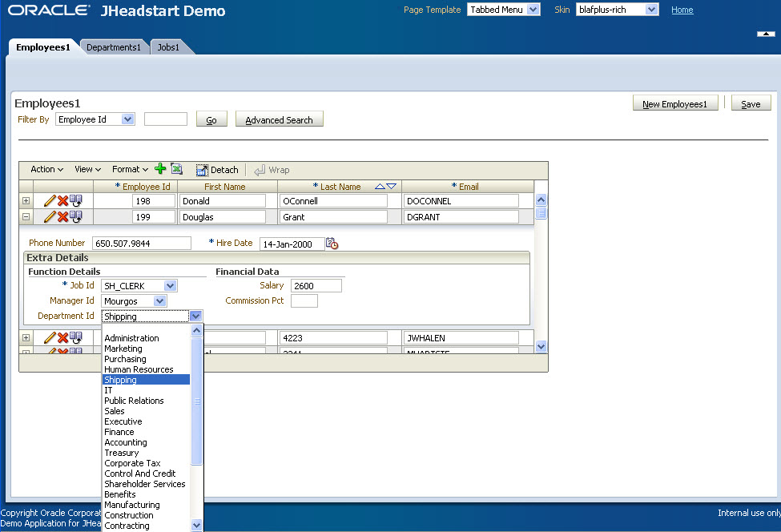Click the Home link

(x=682, y=10)
